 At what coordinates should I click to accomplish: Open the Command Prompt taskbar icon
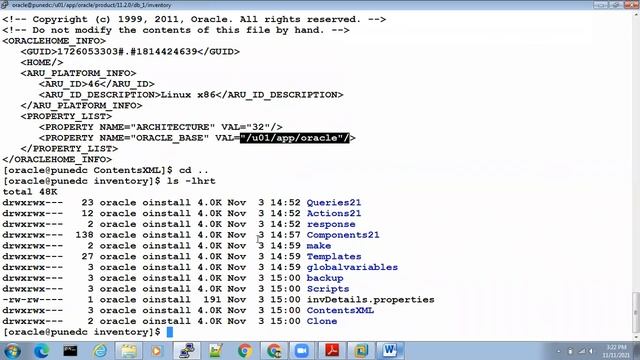pyautogui.click(x=70, y=351)
